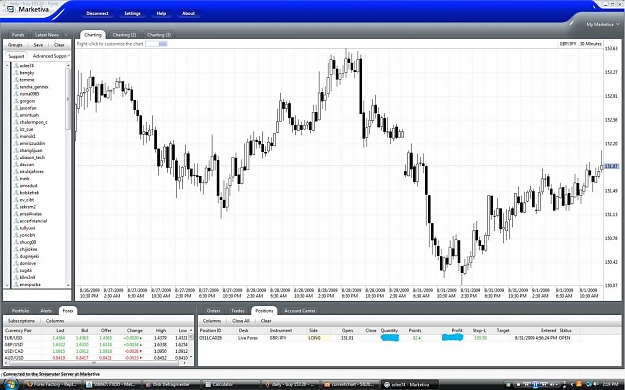625x390 pixels.
Task: Open the About menu
Action: [x=188, y=14]
